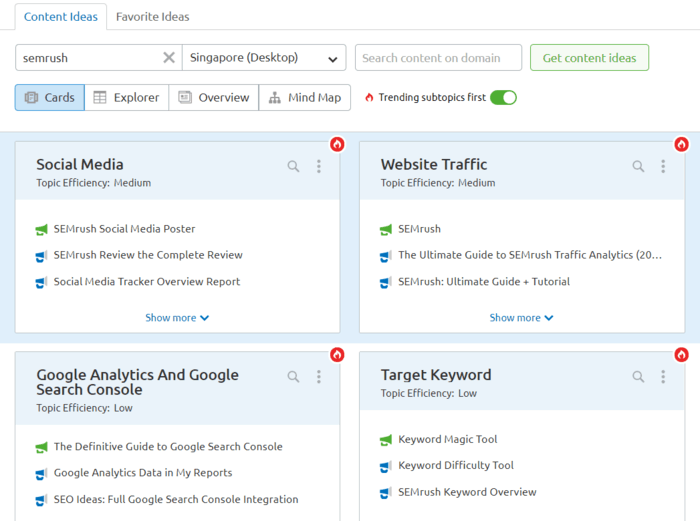Image resolution: width=700 pixels, height=521 pixels.
Task: Switch to the Favorite Ideas tab
Action: click(x=153, y=17)
